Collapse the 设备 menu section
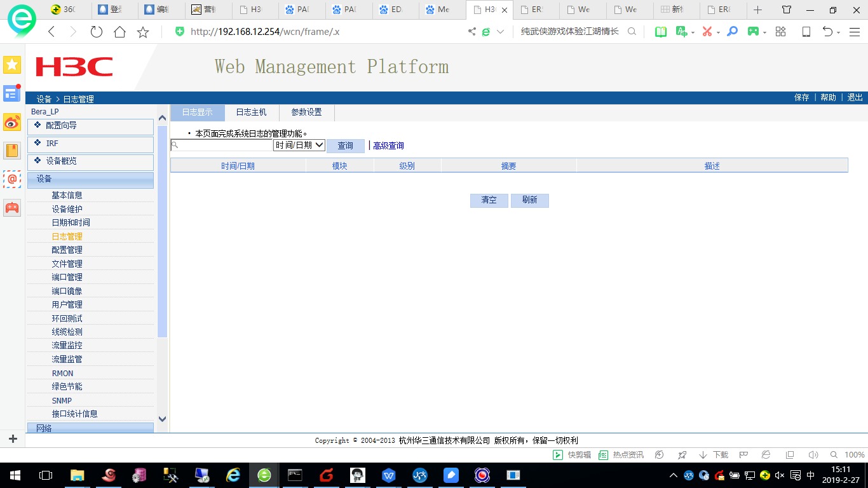Image resolution: width=868 pixels, height=488 pixels. [x=90, y=180]
